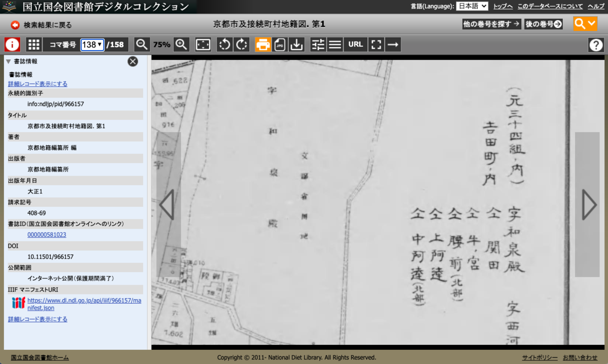Select the identifier info:ndljp/pid/966157
The width and height of the screenshot is (608, 364).
coord(56,104)
